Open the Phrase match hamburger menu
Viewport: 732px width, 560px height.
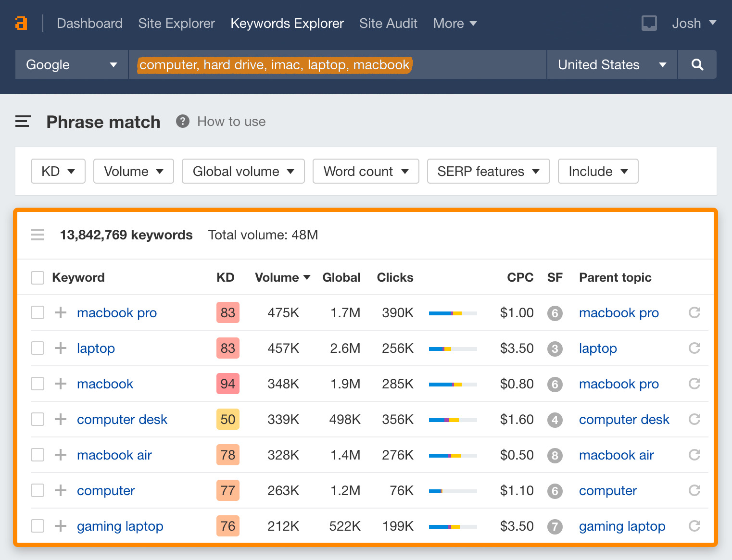tap(23, 122)
